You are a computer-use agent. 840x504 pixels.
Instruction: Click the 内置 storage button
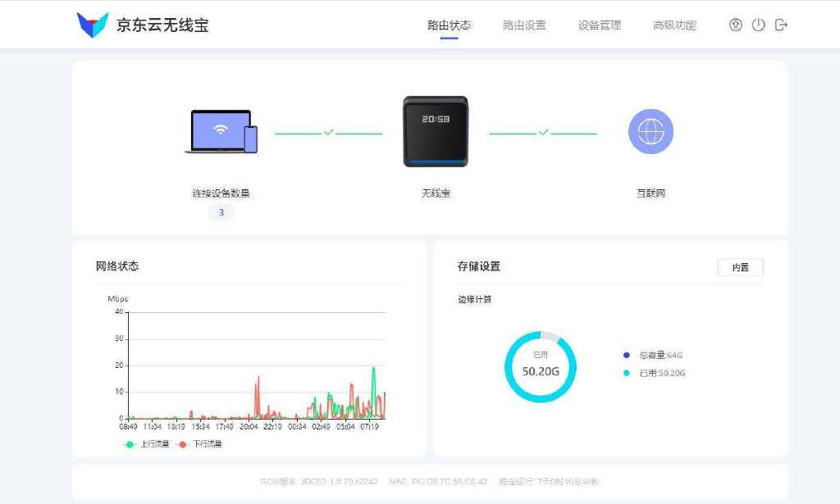(741, 267)
